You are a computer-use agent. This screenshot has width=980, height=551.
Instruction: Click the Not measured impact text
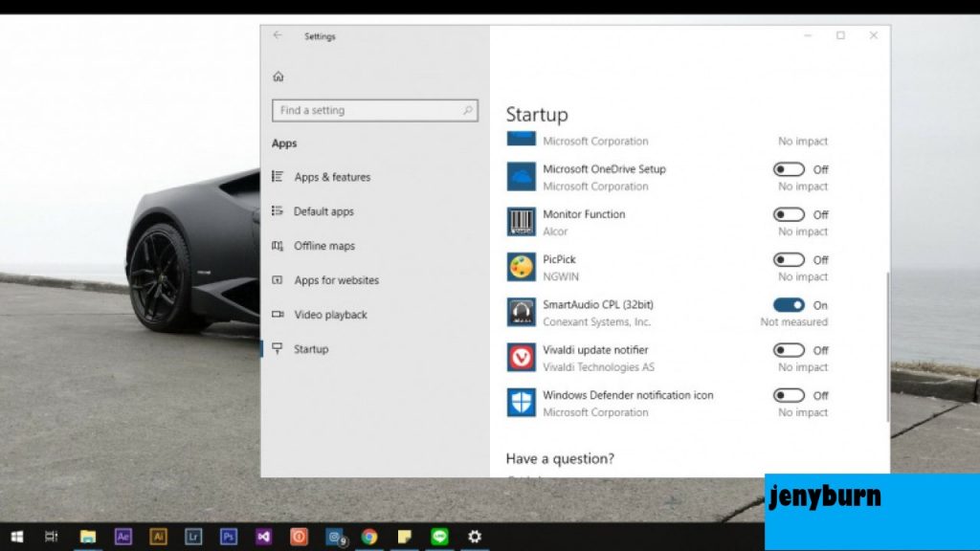tap(793, 321)
